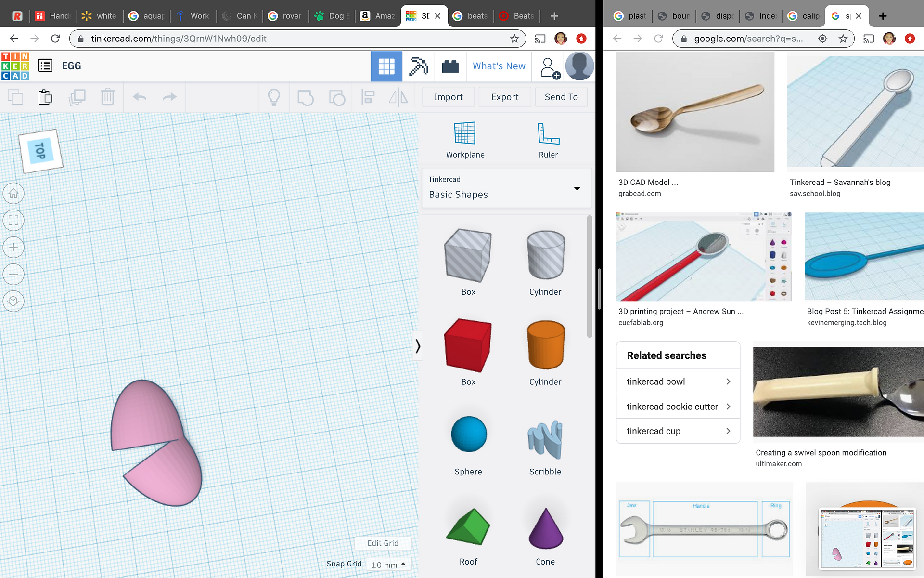Image resolution: width=924 pixels, height=578 pixels.
Task: Click the Fit all in view icon
Action: point(13,221)
